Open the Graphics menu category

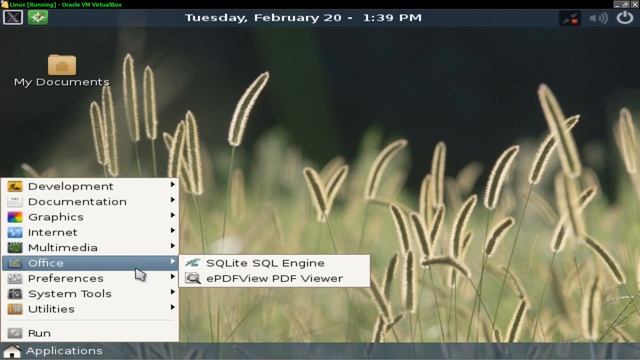pos(90,217)
